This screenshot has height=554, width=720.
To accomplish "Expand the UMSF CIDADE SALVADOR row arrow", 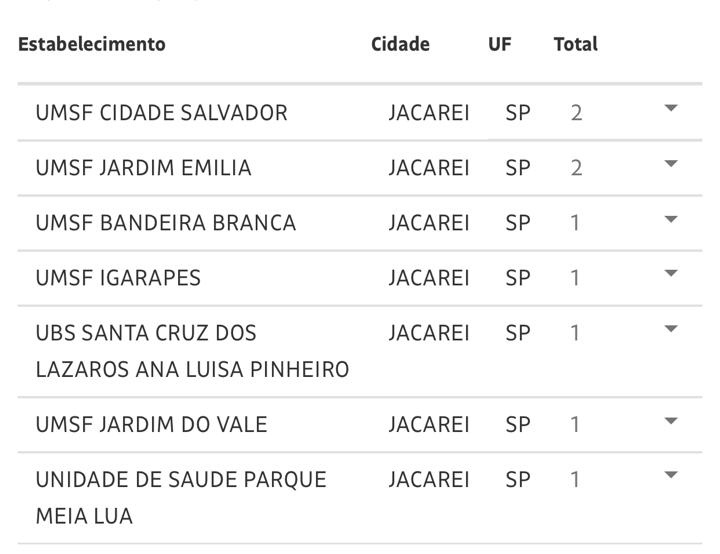I will [671, 108].
